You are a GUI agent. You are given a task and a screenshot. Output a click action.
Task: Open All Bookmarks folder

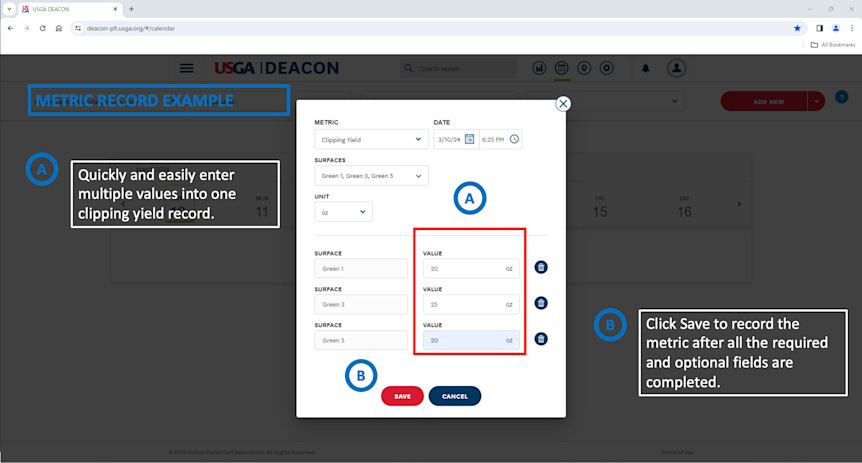pos(833,45)
